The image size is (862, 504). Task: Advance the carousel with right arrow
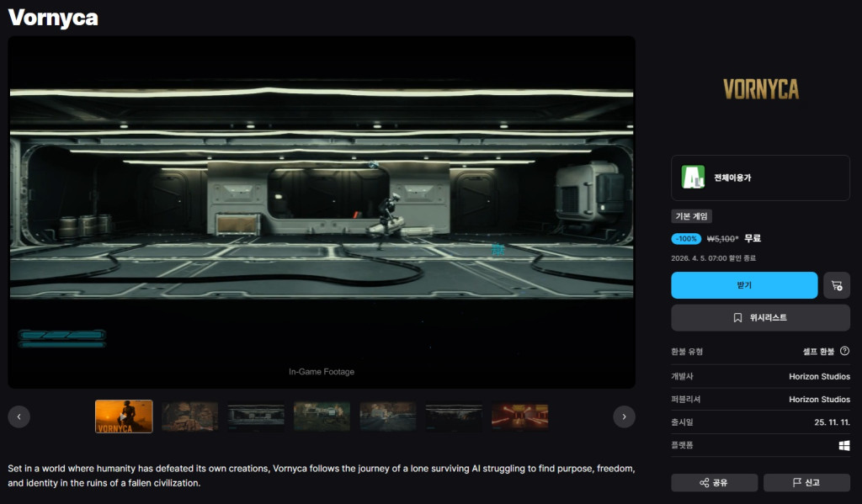point(624,416)
